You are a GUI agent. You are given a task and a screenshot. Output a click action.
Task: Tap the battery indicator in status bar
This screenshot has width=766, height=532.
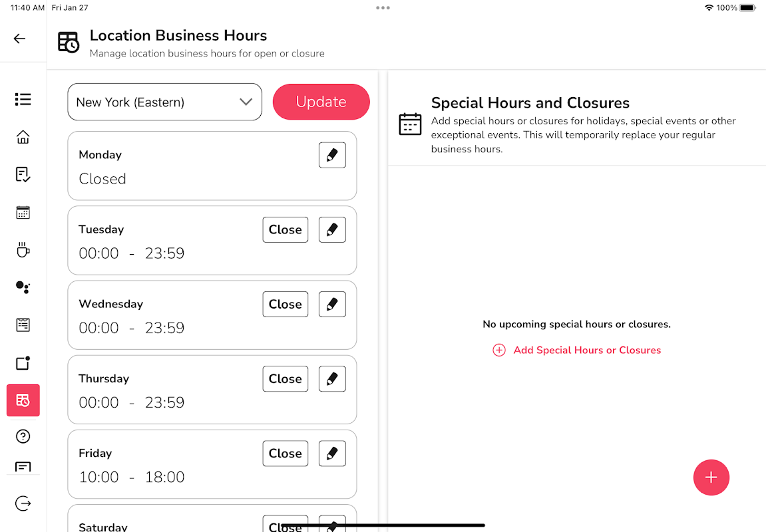click(x=748, y=8)
